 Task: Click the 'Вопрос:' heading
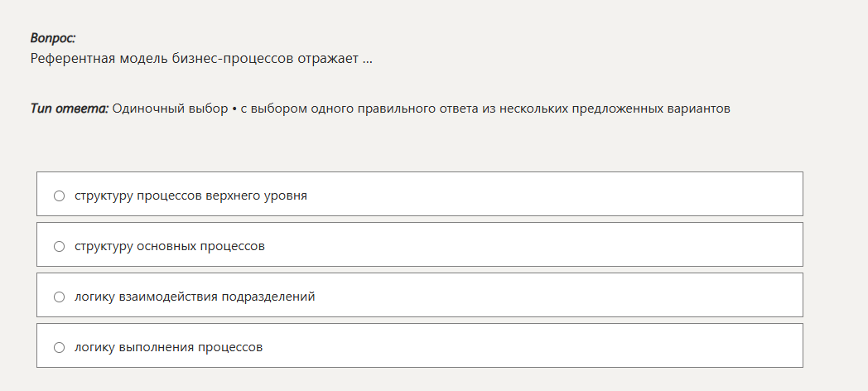tap(53, 38)
